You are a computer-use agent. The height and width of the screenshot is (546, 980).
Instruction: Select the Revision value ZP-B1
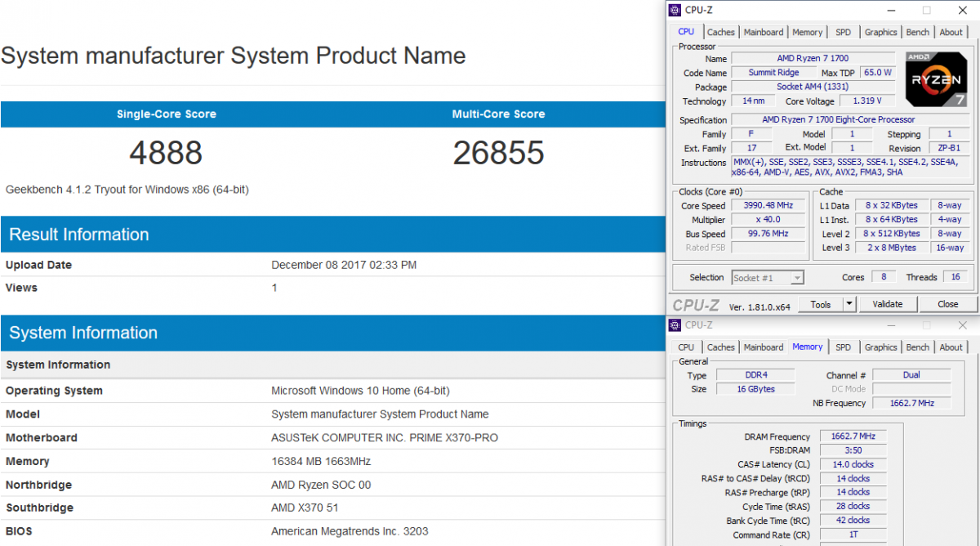point(949,149)
